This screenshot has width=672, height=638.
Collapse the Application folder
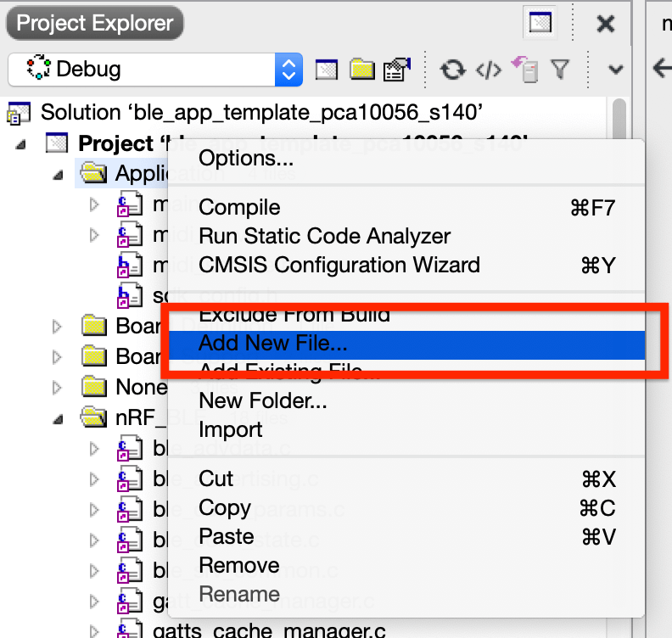pos(58,175)
